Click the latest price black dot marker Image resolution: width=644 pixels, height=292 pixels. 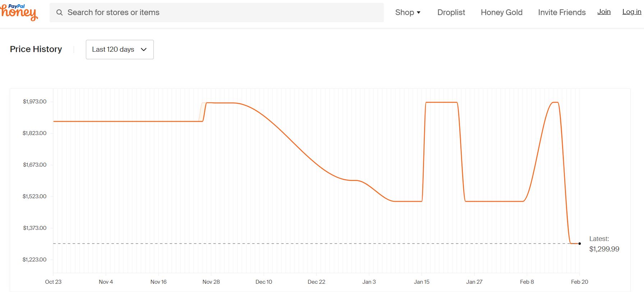point(580,244)
